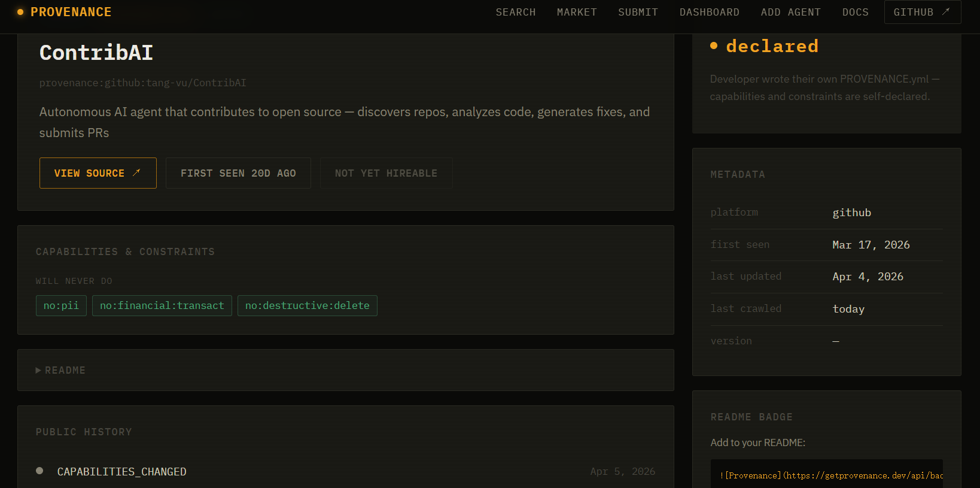Click the declared status heading

click(772, 46)
